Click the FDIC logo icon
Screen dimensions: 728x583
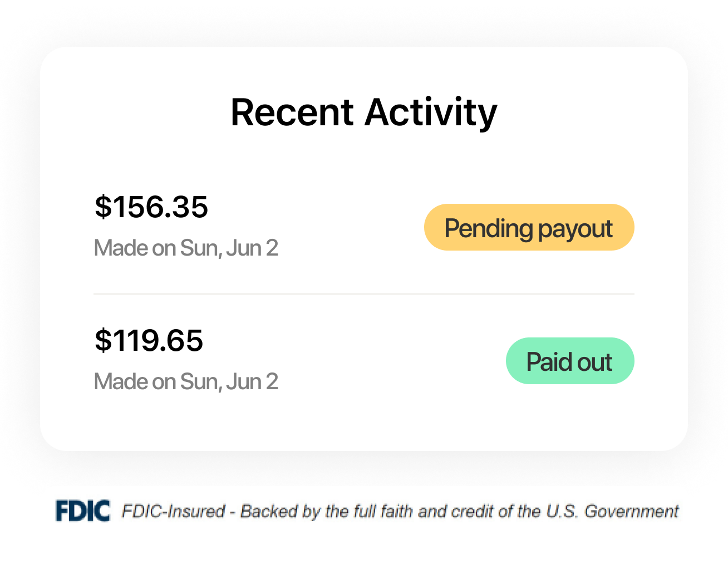tap(83, 509)
